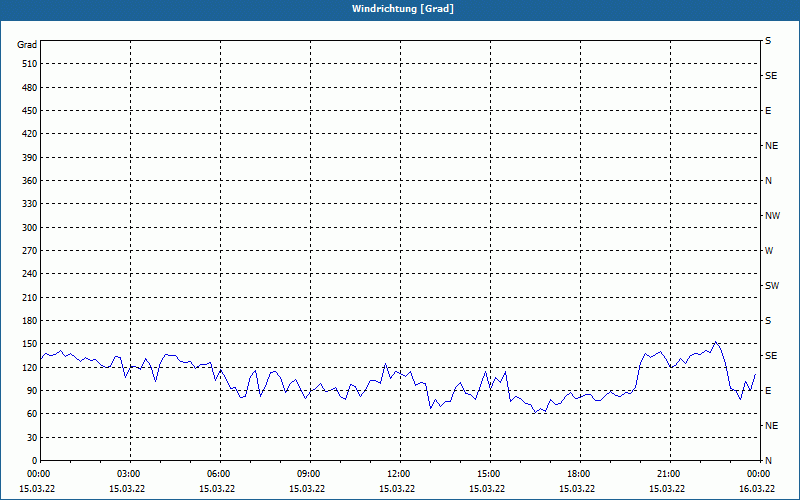Click the 12:00 time marker
800x500 pixels.
398,474
